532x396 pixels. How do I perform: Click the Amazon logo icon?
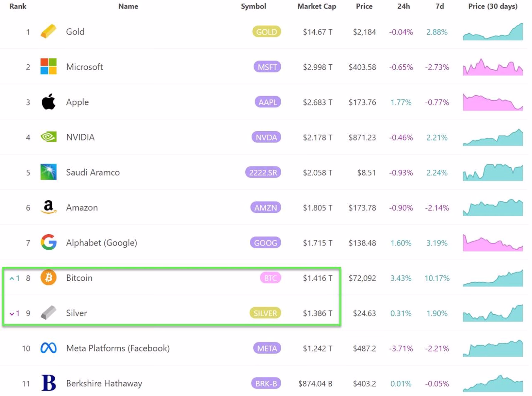click(x=48, y=207)
